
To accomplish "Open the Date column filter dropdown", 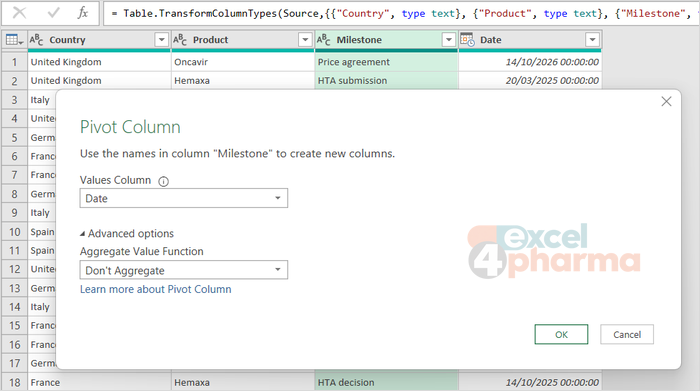I will 592,40.
